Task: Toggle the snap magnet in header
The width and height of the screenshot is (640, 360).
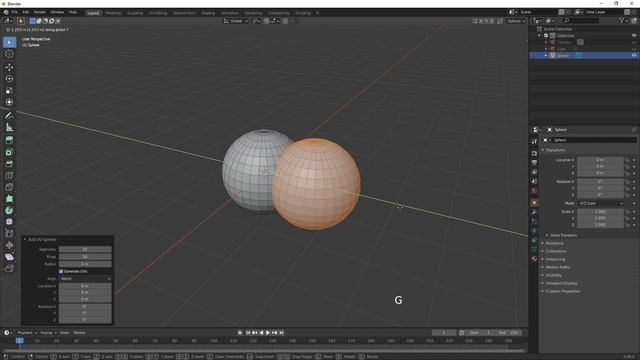Action: (x=266, y=21)
